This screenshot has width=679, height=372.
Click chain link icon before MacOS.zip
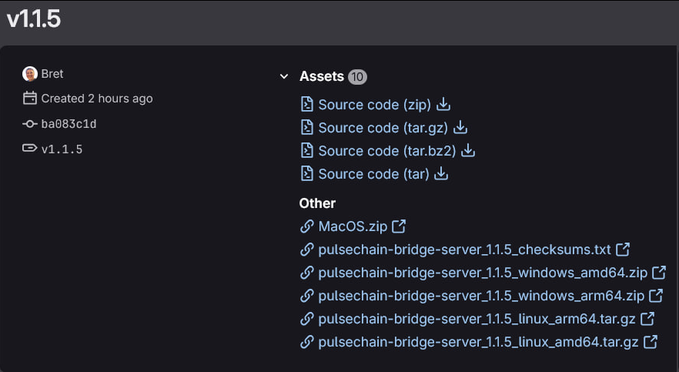[307, 226]
